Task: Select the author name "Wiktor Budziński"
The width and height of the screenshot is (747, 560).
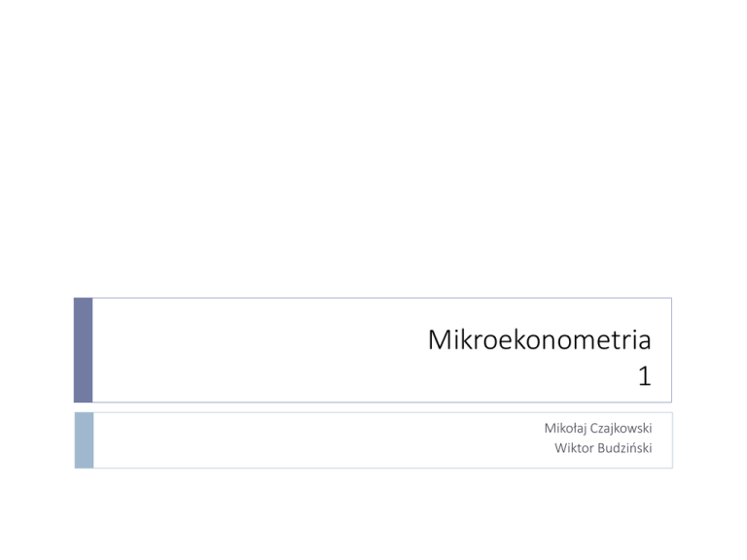Action: pos(603,449)
